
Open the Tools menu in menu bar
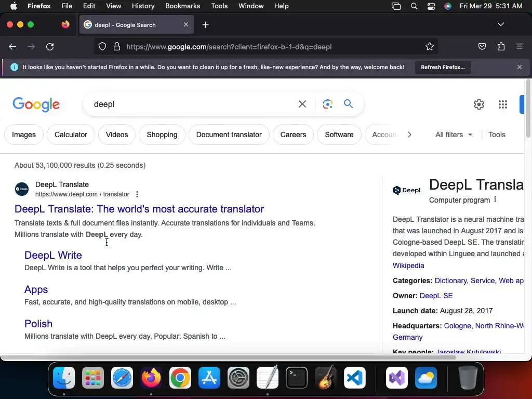point(219,6)
